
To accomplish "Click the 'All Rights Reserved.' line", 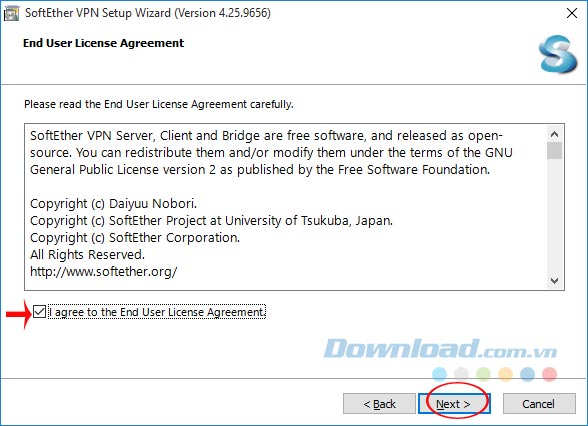I will [87, 255].
